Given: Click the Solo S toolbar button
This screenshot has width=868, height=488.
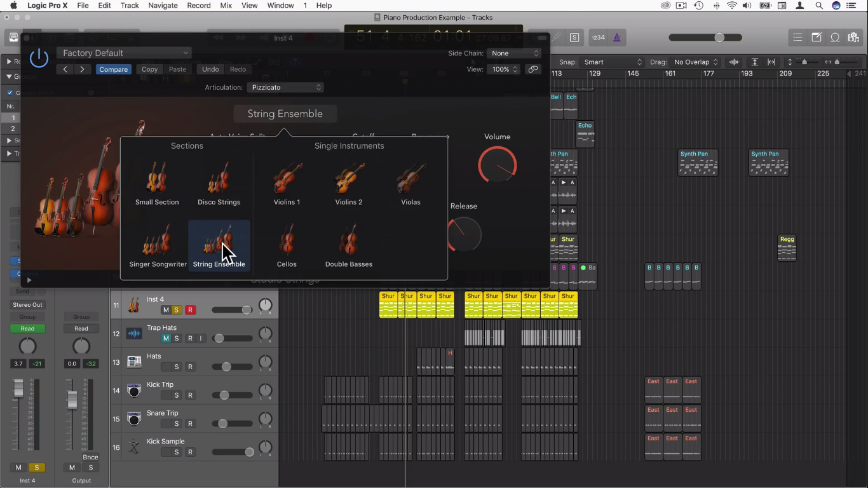Looking at the screenshot, I should pyautogui.click(x=574, y=37).
